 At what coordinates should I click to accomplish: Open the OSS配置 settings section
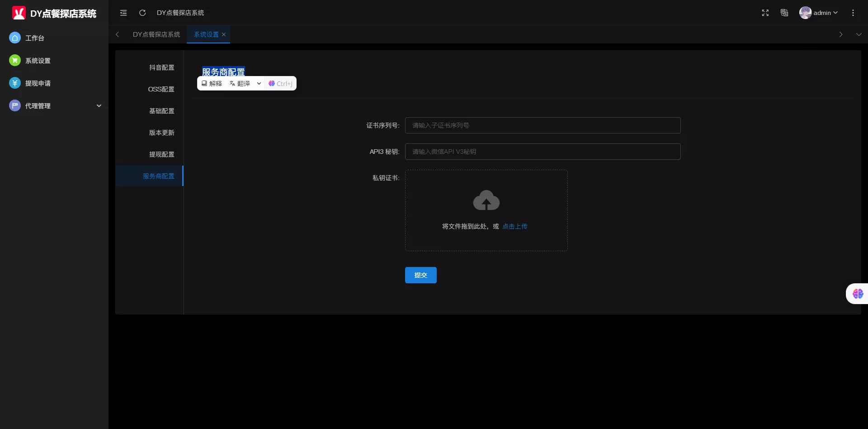tap(161, 89)
